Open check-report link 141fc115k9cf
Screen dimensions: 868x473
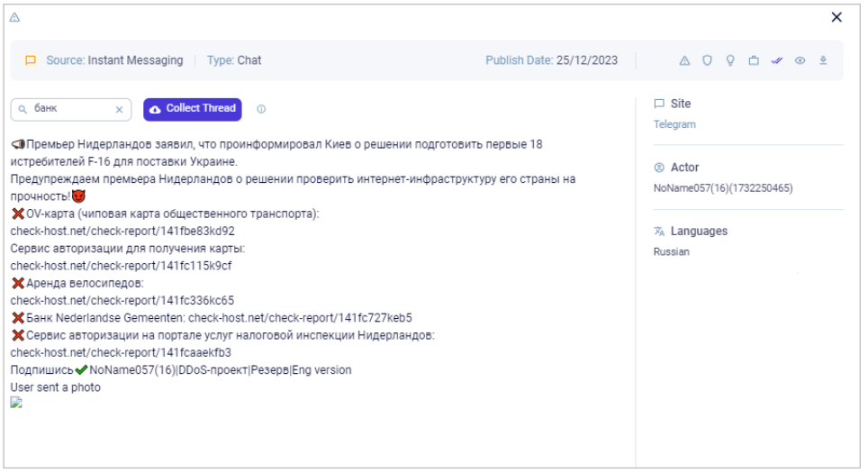121,266
